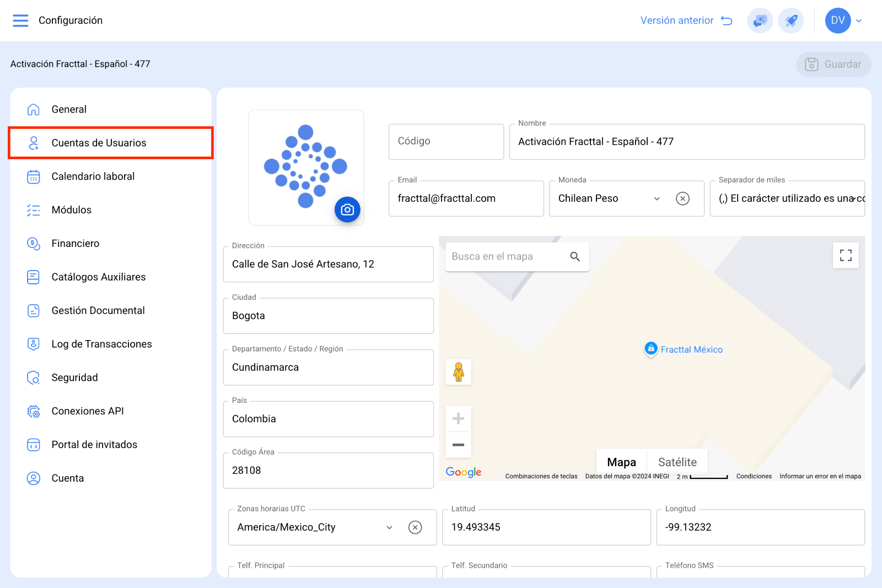Click Versión anterior link

[686, 21]
